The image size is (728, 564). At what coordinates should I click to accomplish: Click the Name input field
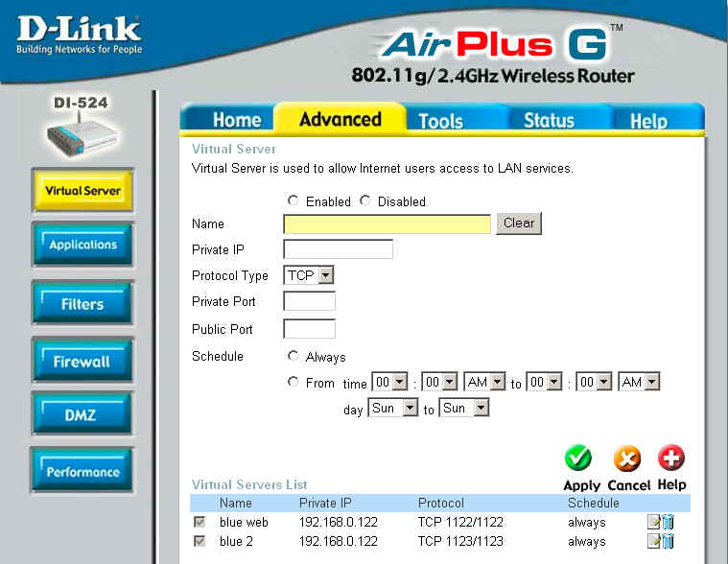[387, 224]
